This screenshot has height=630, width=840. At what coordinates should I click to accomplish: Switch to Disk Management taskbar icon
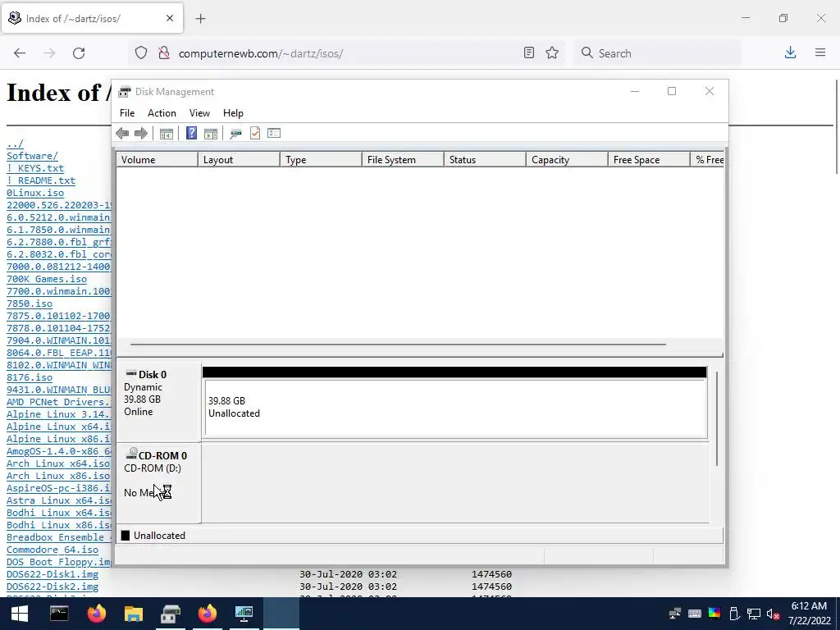point(171,614)
